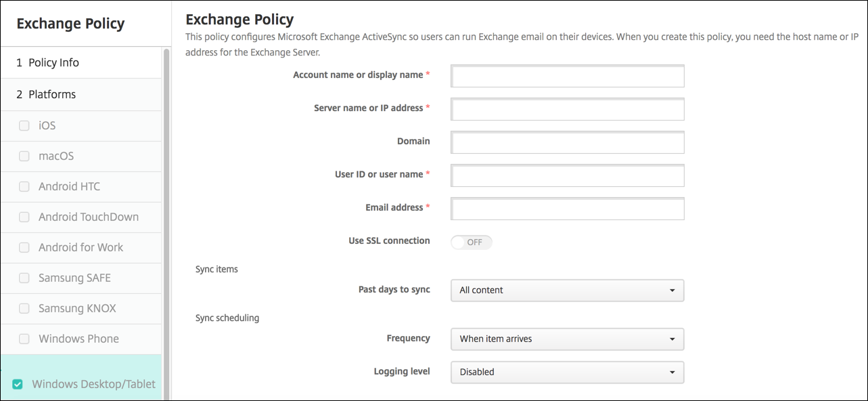
Task: Open the Past days to sync dropdown
Action: pyautogui.click(x=567, y=290)
